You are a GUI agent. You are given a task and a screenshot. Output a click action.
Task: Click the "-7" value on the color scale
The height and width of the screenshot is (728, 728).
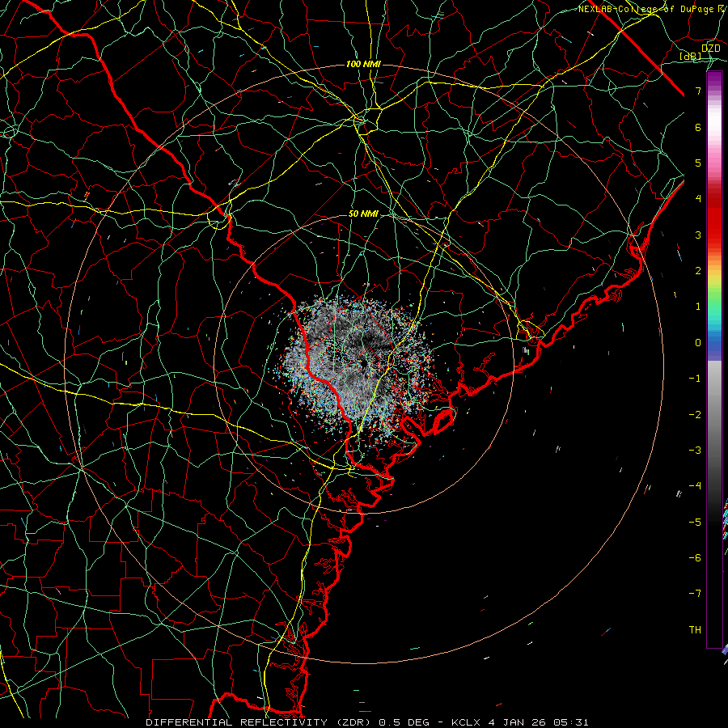[x=695, y=594]
